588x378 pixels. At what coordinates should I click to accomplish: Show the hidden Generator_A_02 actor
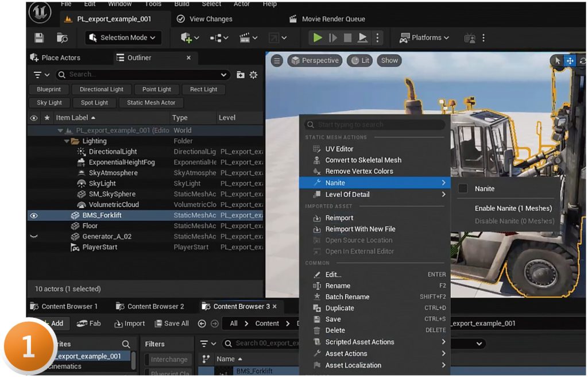pos(34,237)
